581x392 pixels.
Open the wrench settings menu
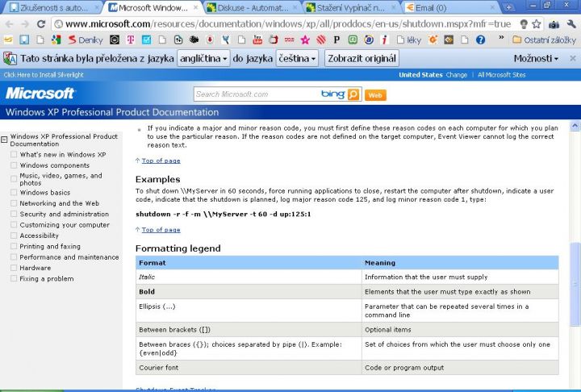point(571,24)
